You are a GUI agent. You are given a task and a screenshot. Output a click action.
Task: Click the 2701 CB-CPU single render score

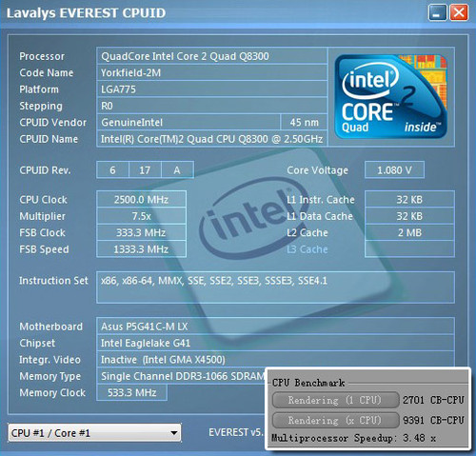(433, 400)
